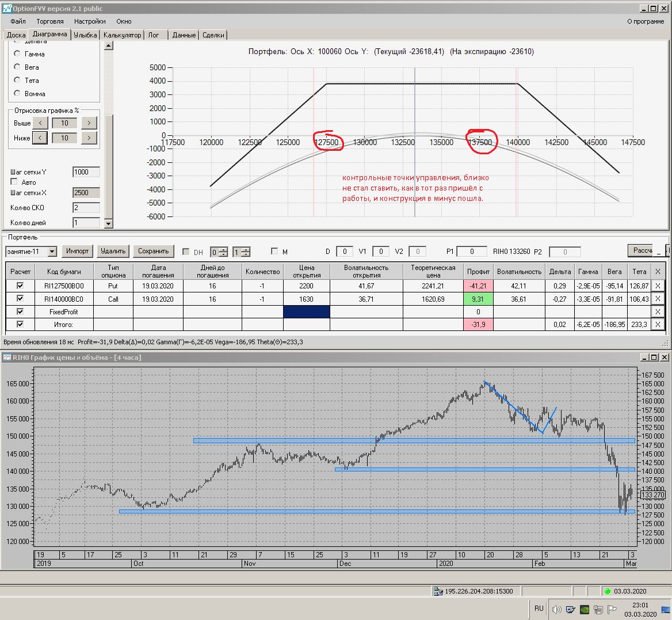Remove the RI140000BC0 row with X
Image resolution: width=672 pixels, height=620 pixels.
[x=658, y=299]
